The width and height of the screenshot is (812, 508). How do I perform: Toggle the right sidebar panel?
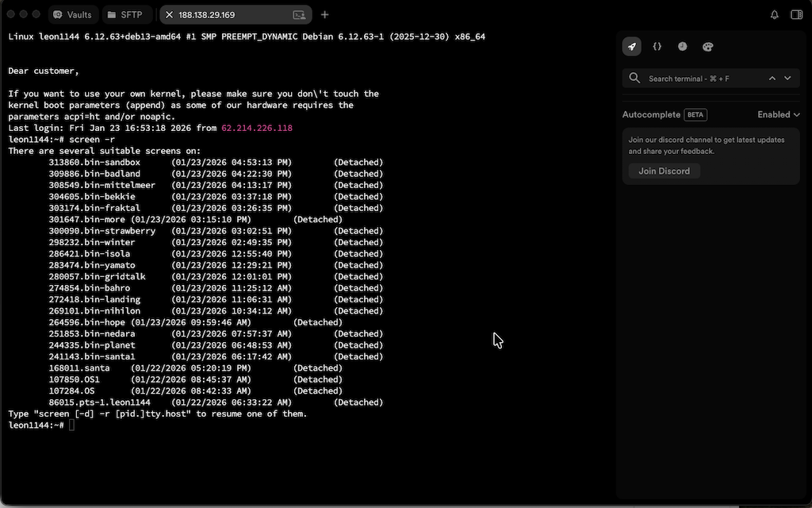[797, 14]
